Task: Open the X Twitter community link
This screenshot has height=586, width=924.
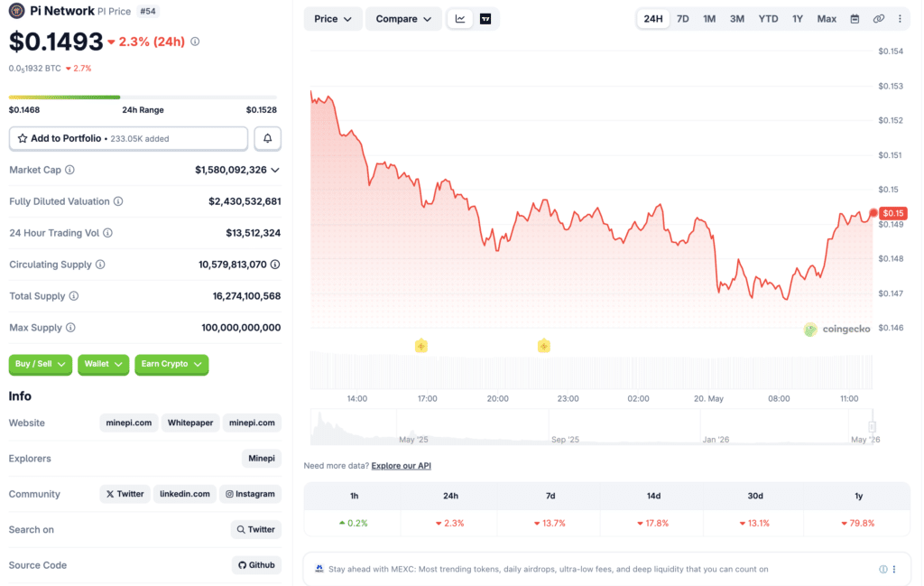Action: click(125, 494)
